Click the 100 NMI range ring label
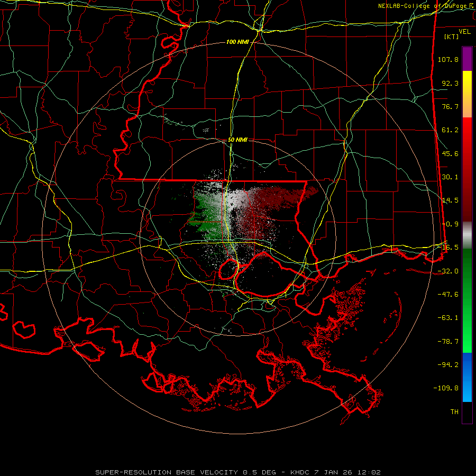This screenshot has height=476, width=476. tap(237, 42)
